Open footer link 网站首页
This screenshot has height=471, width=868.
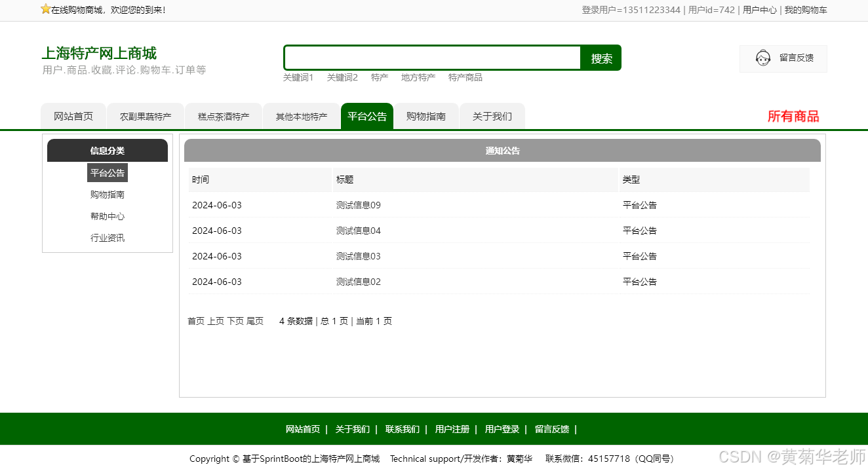click(303, 429)
